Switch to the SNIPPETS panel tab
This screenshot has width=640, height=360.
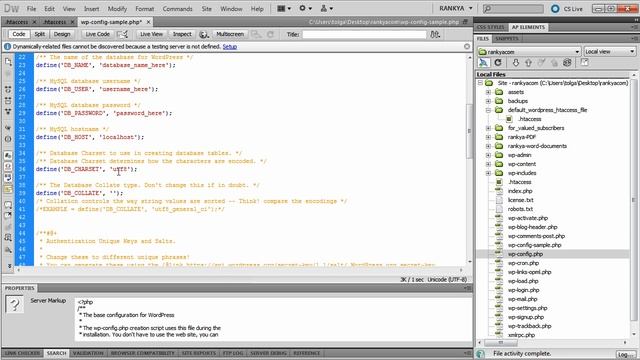pos(507,38)
